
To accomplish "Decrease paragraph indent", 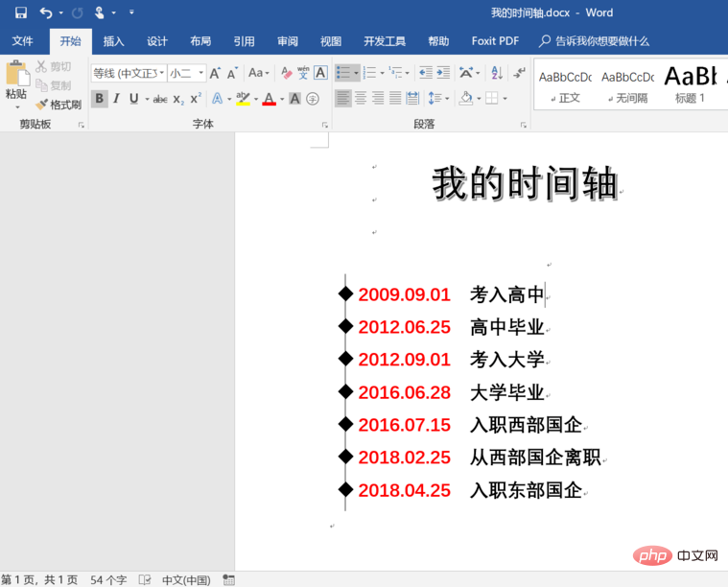I will click(x=425, y=73).
